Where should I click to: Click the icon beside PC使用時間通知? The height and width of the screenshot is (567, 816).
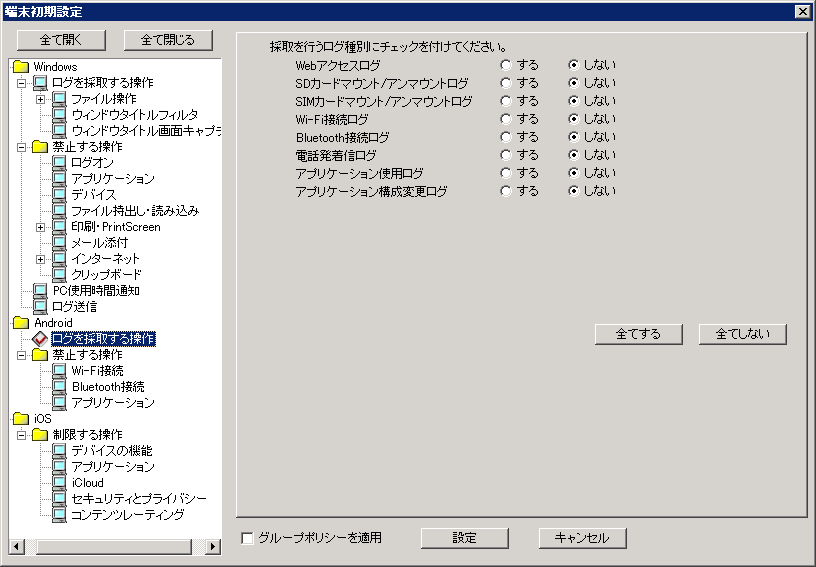[x=40, y=291]
